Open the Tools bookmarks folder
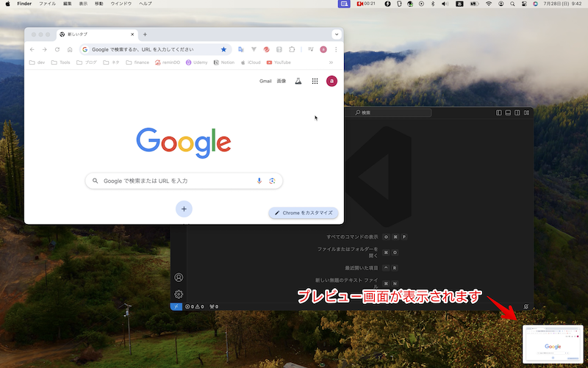Viewport: 588px width, 368px height. (x=61, y=62)
